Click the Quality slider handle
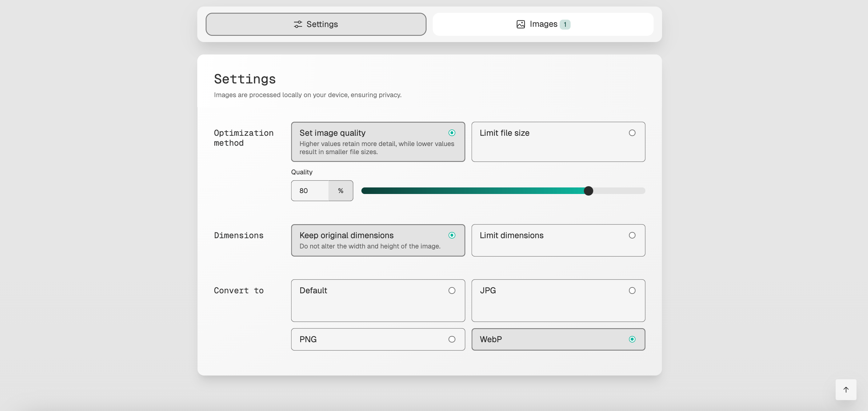The image size is (868, 411). [588, 191]
